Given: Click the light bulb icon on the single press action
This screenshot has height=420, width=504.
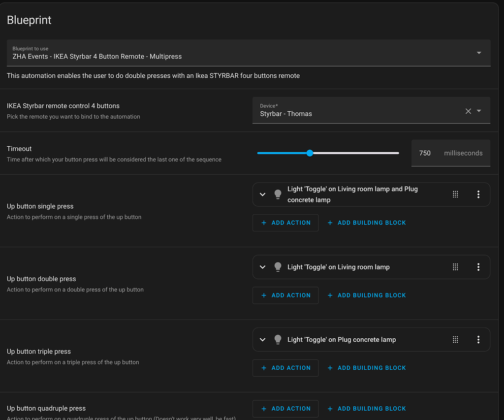Looking at the screenshot, I should 278,194.
